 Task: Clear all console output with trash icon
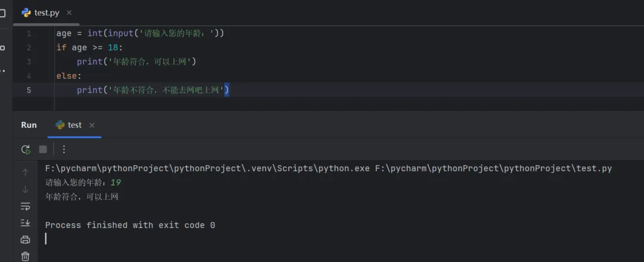point(25,256)
